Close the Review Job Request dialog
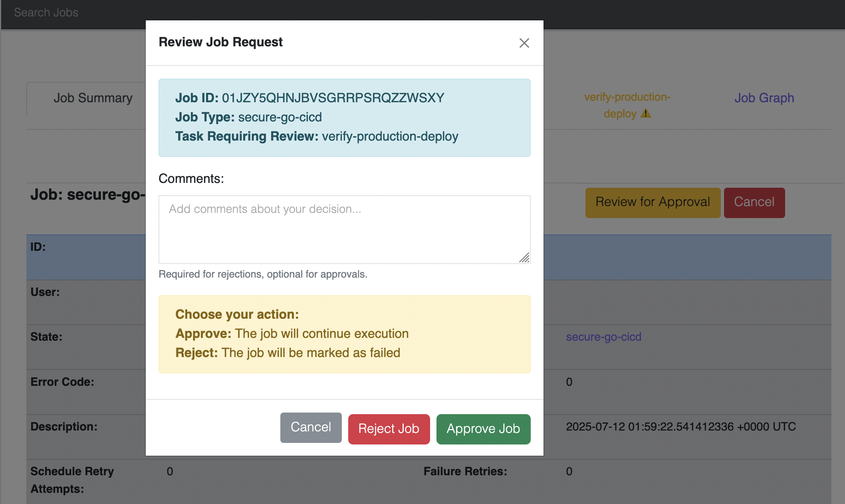The height and width of the screenshot is (504, 845). (x=524, y=43)
